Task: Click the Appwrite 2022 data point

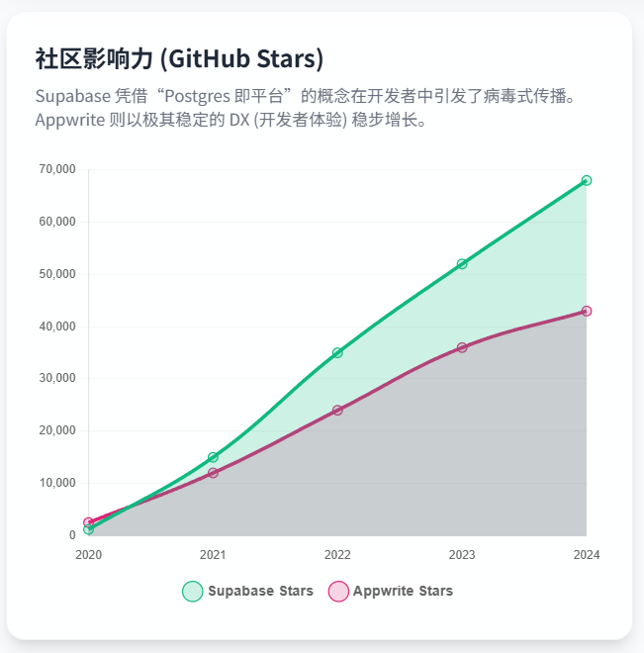Action: pyautogui.click(x=337, y=410)
